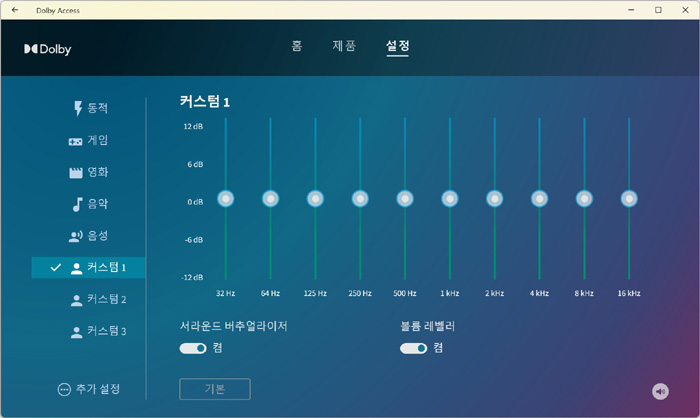This screenshot has height=418, width=700.
Task: Click the Dolby logo in header
Action: pyautogui.click(x=48, y=48)
